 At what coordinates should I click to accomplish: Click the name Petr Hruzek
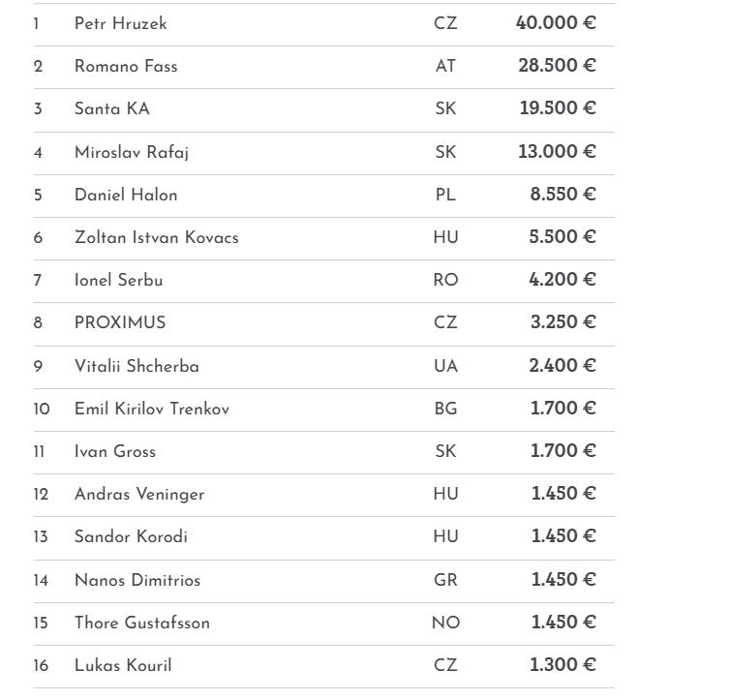(x=120, y=23)
